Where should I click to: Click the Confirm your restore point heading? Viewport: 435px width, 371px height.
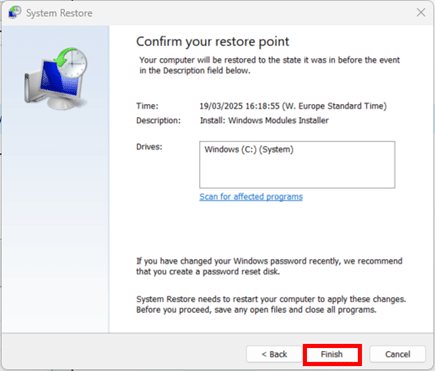coord(213,42)
